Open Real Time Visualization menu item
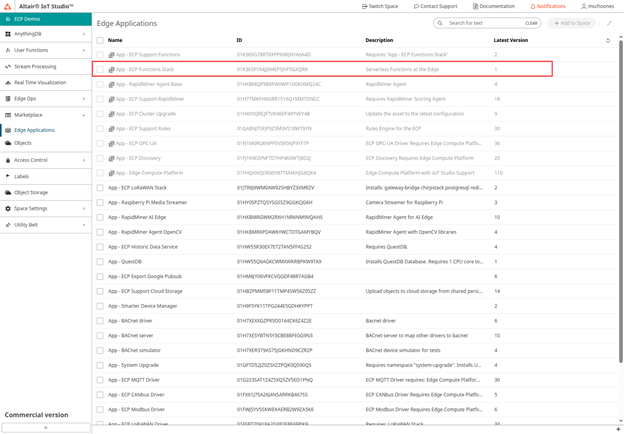Viewport: 624px width, 434px height. 40,83
